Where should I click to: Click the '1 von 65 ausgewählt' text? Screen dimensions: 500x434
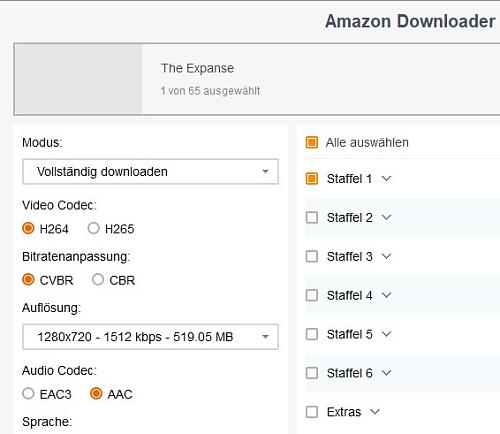pos(210,91)
